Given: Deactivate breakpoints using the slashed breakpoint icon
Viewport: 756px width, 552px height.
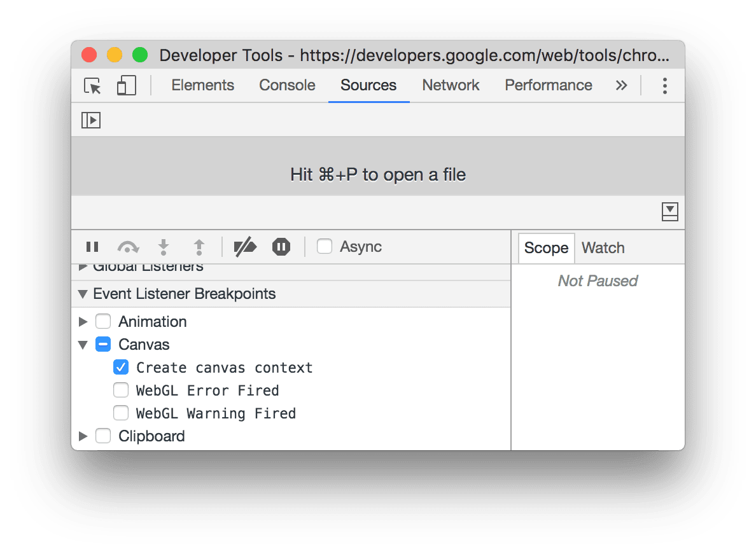Looking at the screenshot, I should pos(245,247).
